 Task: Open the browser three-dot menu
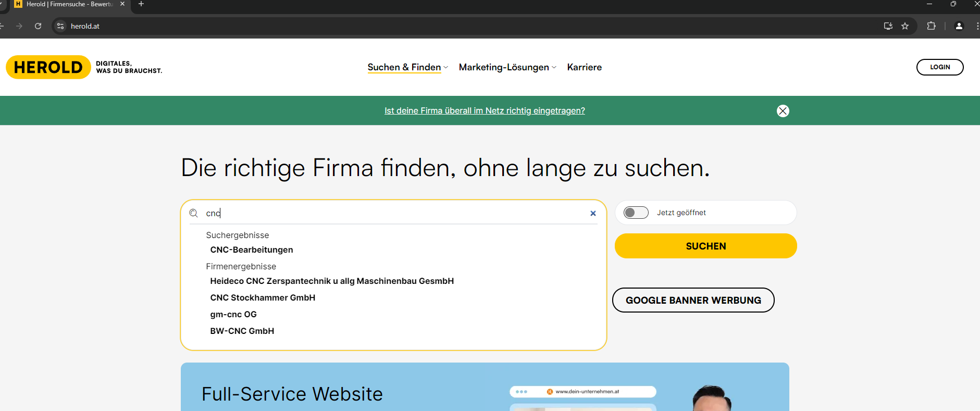tap(977, 26)
